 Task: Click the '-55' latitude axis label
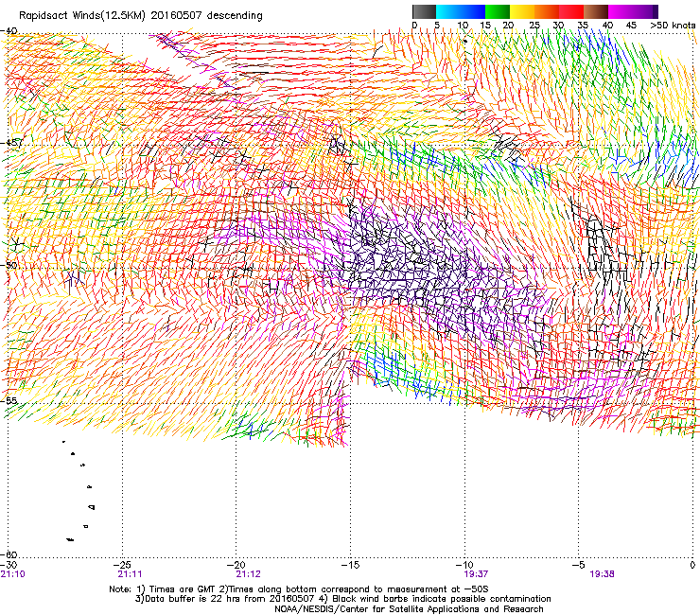click(x=9, y=400)
